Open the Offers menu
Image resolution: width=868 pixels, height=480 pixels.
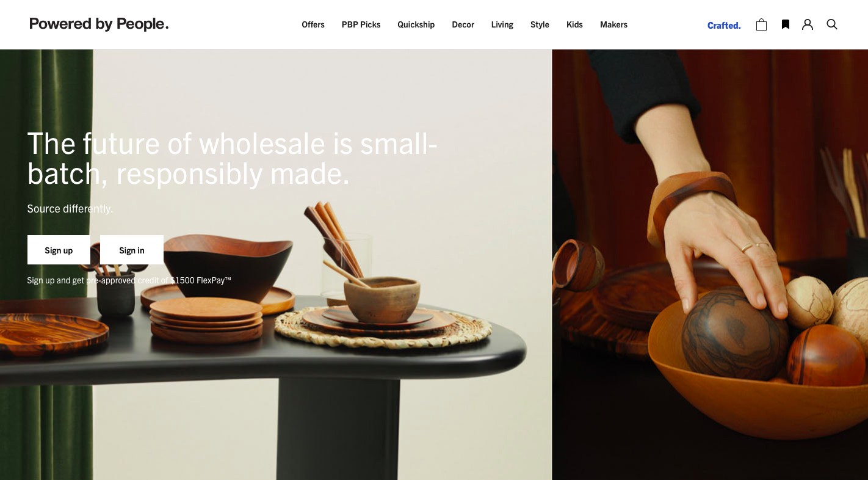(313, 24)
